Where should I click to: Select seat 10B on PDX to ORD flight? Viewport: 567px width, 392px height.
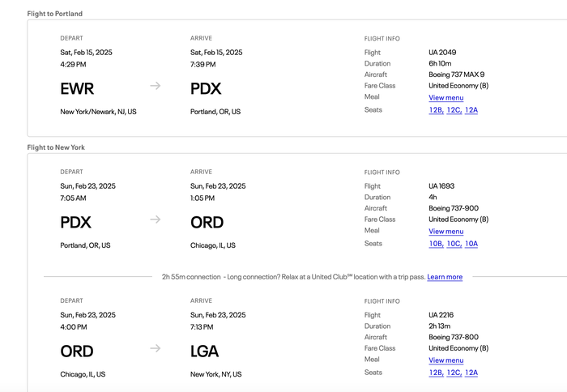click(436, 244)
